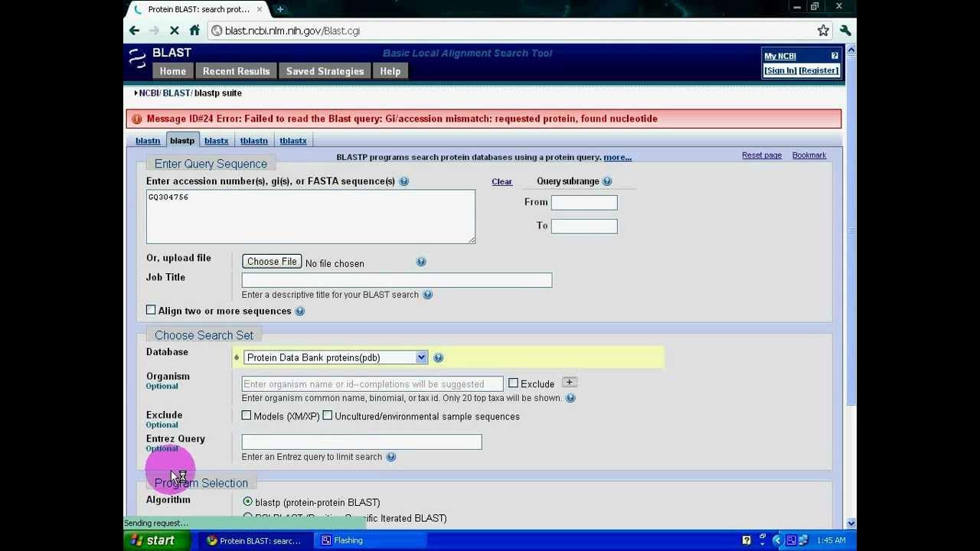This screenshot has height=551, width=980.
Task: Go back with the browser back arrow
Action: pos(135,31)
